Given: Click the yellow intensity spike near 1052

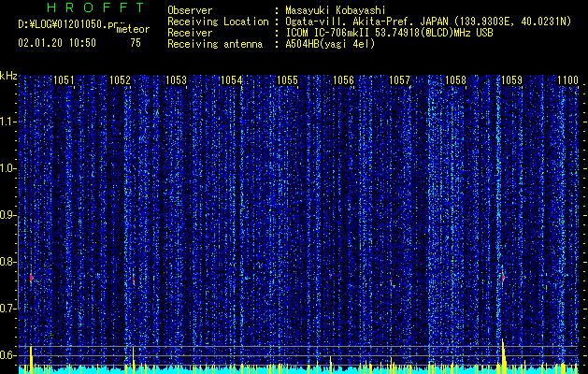Looking at the screenshot, I should pyautogui.click(x=134, y=360).
